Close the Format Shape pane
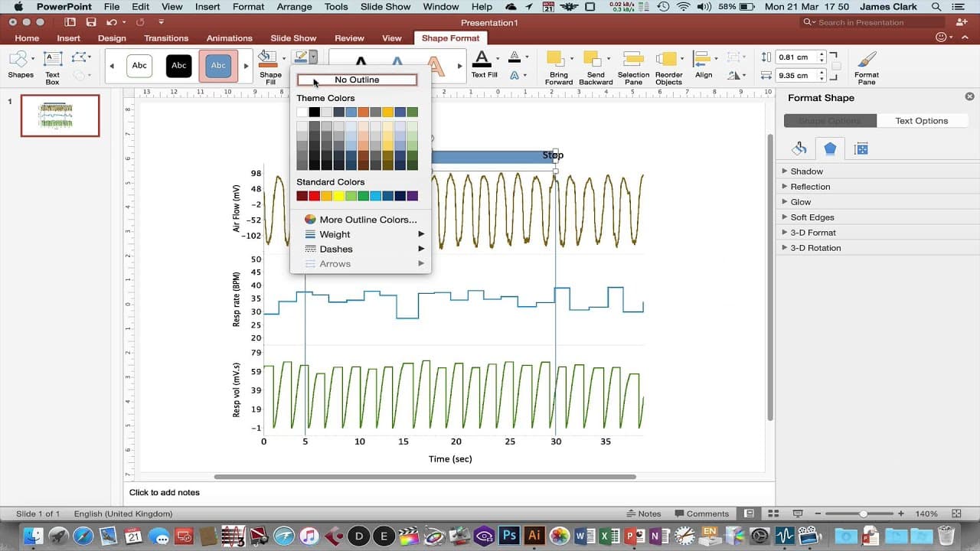Screen dimensions: 980x551 tap(969, 97)
